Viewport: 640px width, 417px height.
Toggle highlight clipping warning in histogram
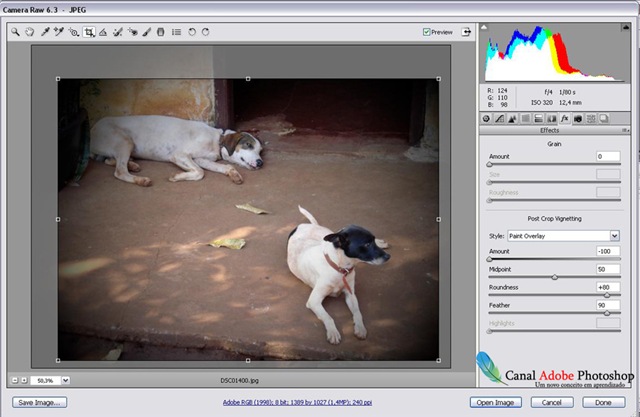[x=626, y=27]
